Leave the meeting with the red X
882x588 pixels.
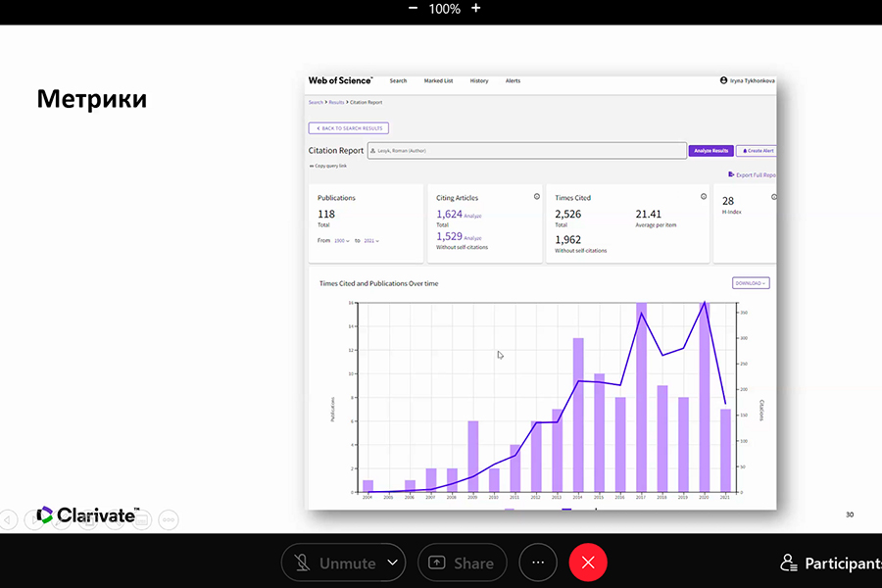pos(588,563)
